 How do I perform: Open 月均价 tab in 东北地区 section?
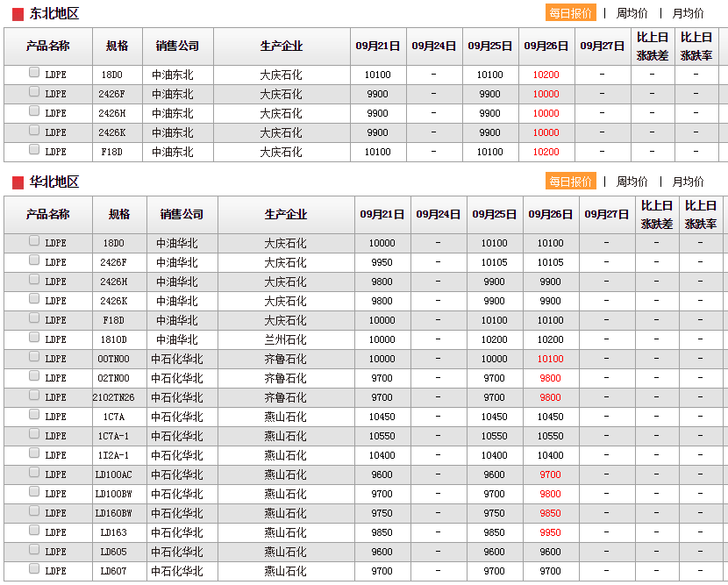click(x=688, y=13)
